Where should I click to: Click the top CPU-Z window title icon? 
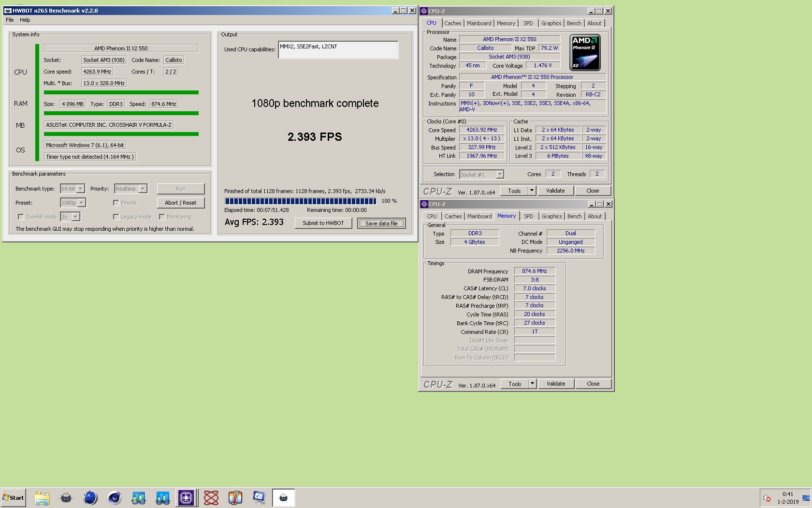point(424,11)
